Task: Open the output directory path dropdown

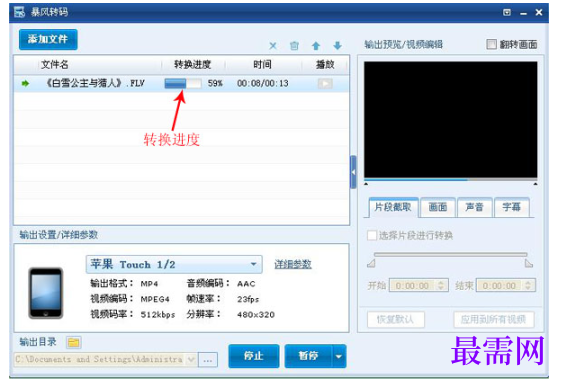Action: (191, 359)
